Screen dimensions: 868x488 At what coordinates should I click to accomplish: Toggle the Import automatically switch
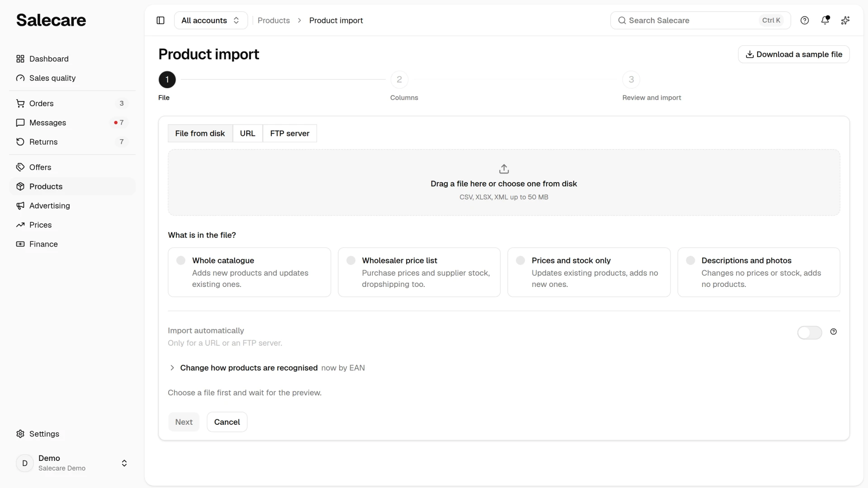(x=810, y=333)
